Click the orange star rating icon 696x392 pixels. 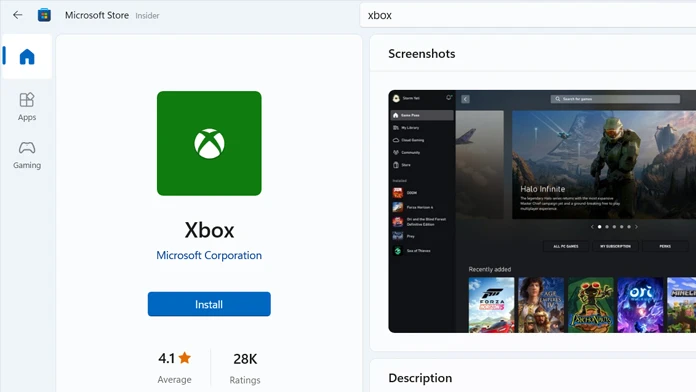(185, 357)
